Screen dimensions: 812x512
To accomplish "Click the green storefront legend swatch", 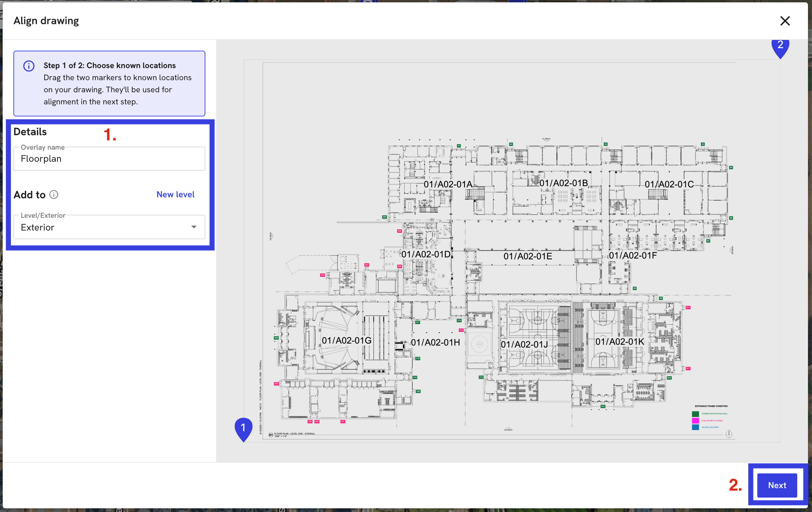I will 695,414.
